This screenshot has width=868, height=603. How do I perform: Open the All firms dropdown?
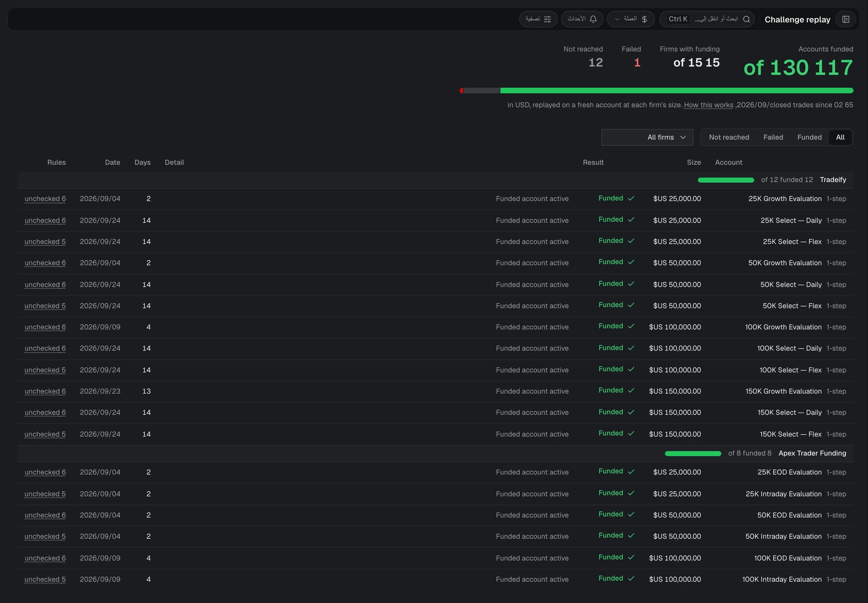click(x=647, y=138)
